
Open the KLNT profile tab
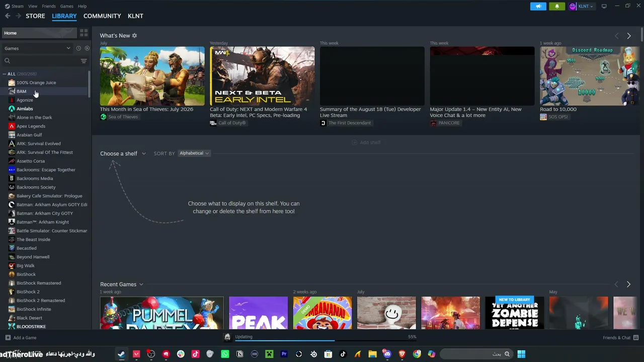click(135, 16)
